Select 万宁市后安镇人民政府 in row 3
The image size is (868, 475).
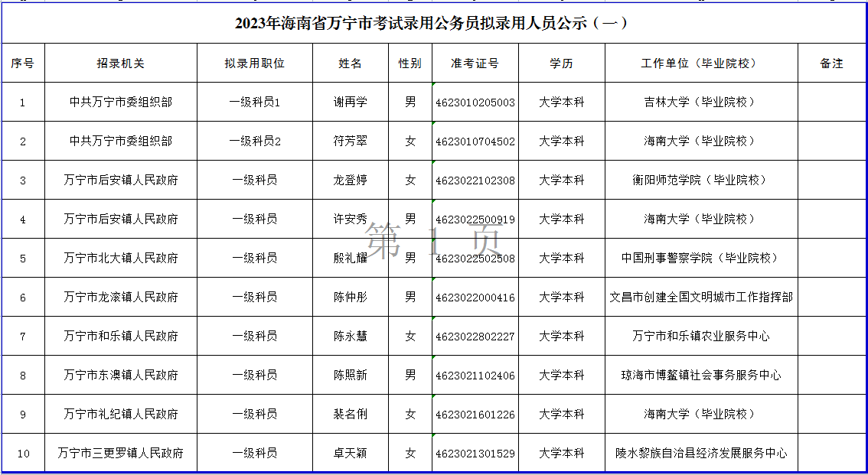tap(121, 181)
